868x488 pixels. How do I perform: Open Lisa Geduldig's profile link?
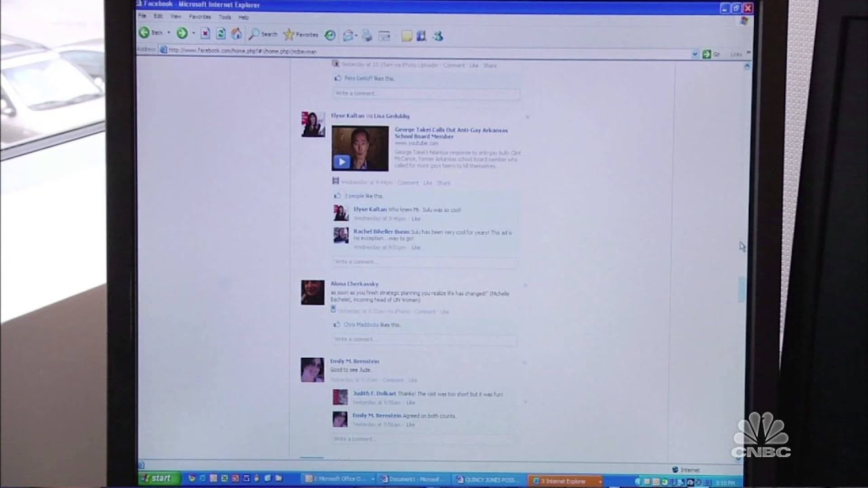391,116
